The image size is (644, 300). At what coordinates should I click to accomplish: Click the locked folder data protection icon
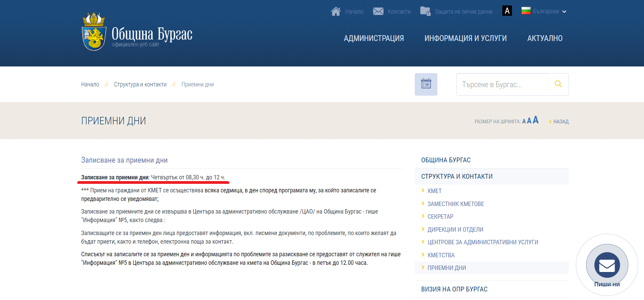coord(425,12)
